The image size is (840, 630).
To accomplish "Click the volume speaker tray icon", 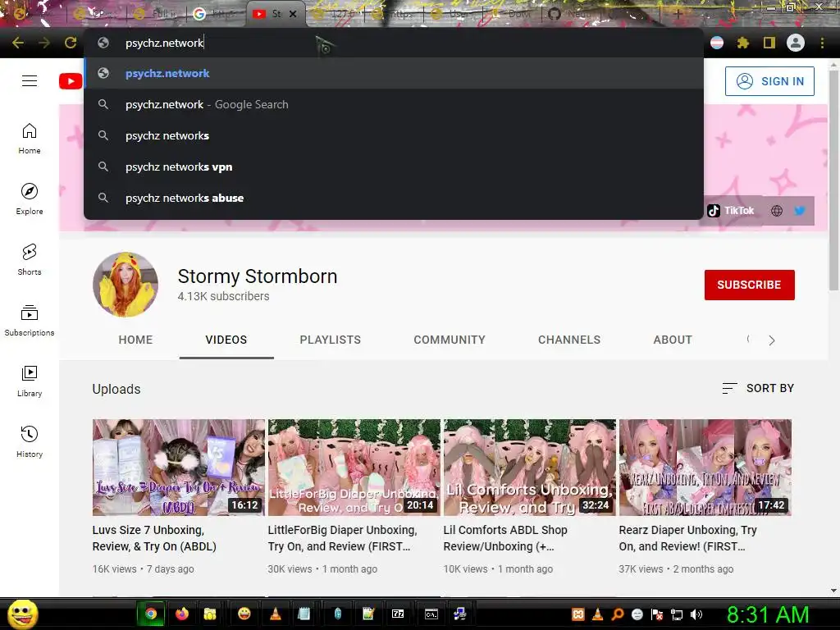I will tap(696, 614).
